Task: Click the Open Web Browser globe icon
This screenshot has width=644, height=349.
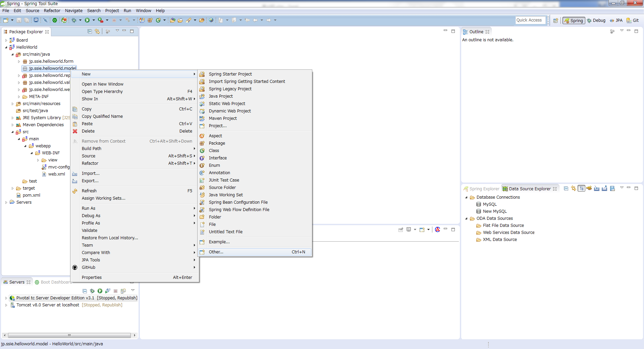Action: tap(211, 20)
